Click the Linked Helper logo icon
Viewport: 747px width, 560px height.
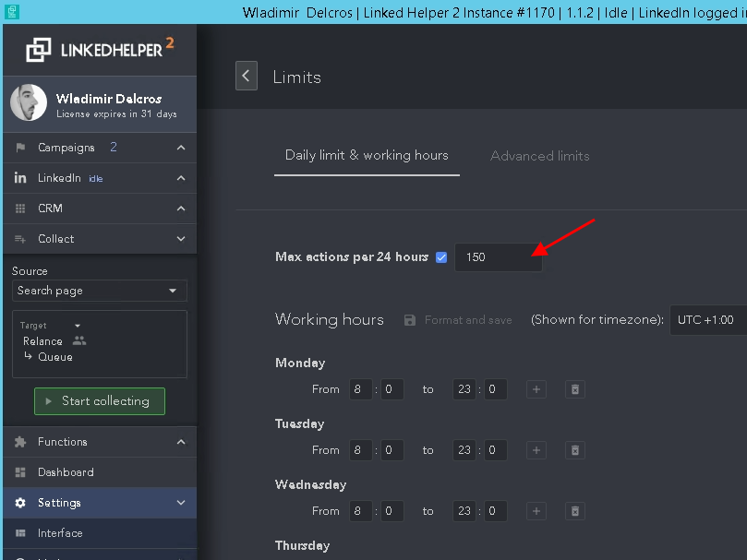pos(39,50)
